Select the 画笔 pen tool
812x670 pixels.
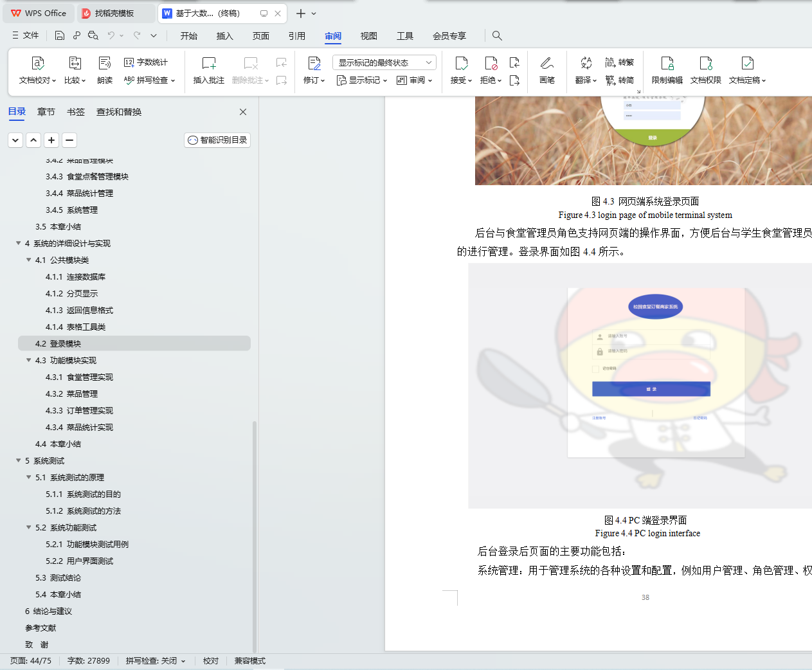(547, 70)
